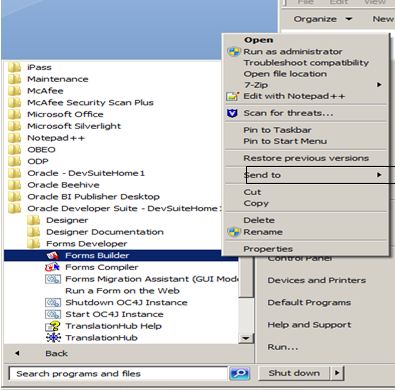Select Troubleshoot compatibility menu entry
This screenshot has height=390, width=395.
click(x=306, y=63)
